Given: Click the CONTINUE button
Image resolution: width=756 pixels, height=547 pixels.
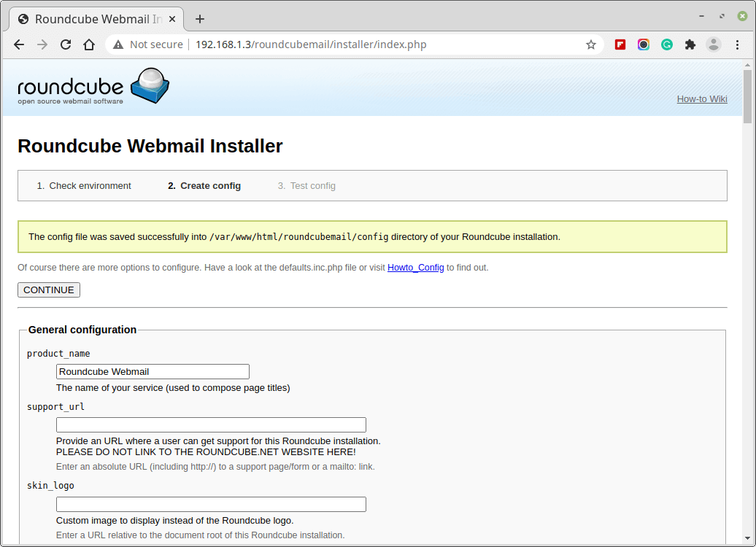Looking at the screenshot, I should pyautogui.click(x=49, y=290).
